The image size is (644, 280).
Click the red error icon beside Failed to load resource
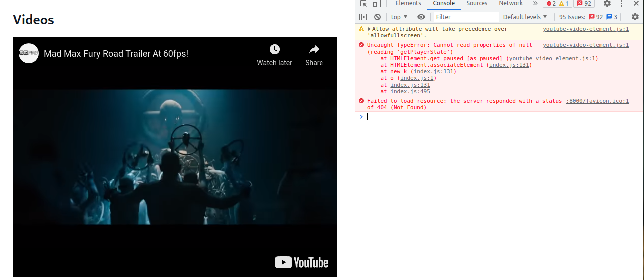point(361,101)
